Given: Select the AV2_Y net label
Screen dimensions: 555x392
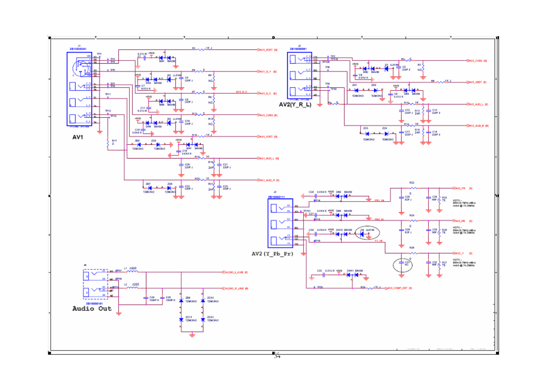Looking at the screenshot, I should click(x=459, y=253).
